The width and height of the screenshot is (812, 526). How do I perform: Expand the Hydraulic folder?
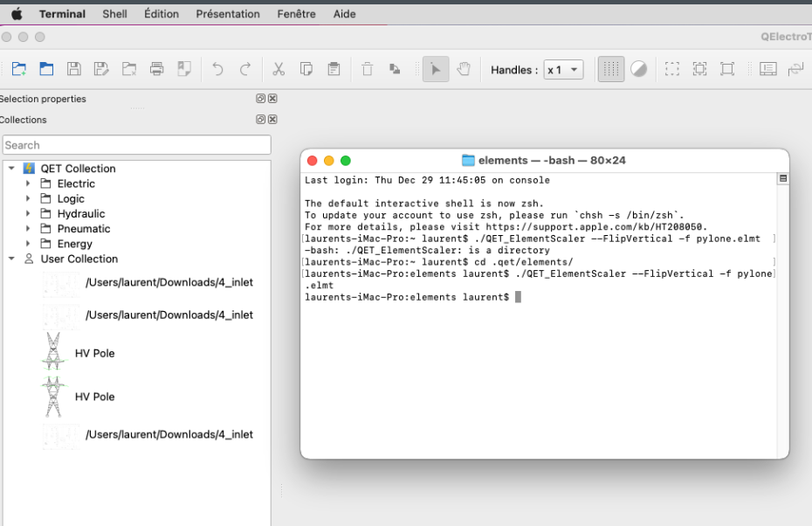(28, 213)
